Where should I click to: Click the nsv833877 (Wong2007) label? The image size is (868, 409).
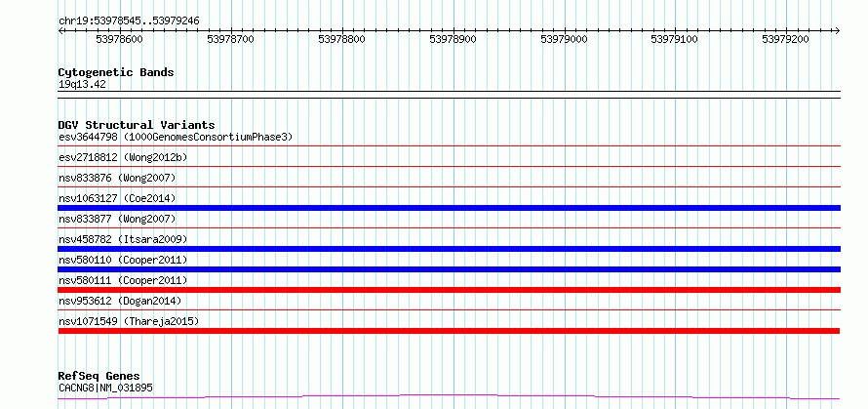tap(117, 219)
